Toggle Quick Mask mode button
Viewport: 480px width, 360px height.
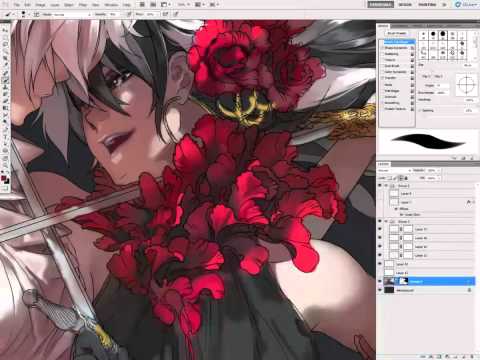coord(5,189)
